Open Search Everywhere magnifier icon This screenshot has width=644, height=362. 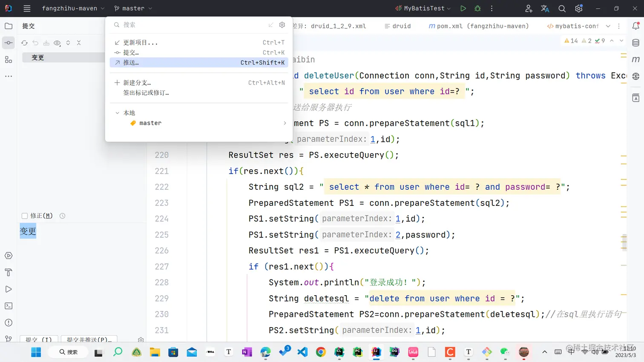[x=562, y=9]
